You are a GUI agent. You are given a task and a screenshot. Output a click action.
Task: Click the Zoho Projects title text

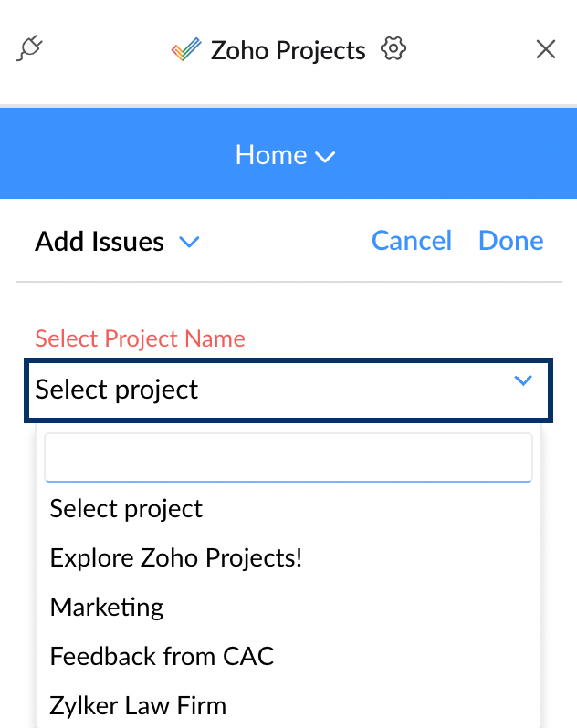288,50
